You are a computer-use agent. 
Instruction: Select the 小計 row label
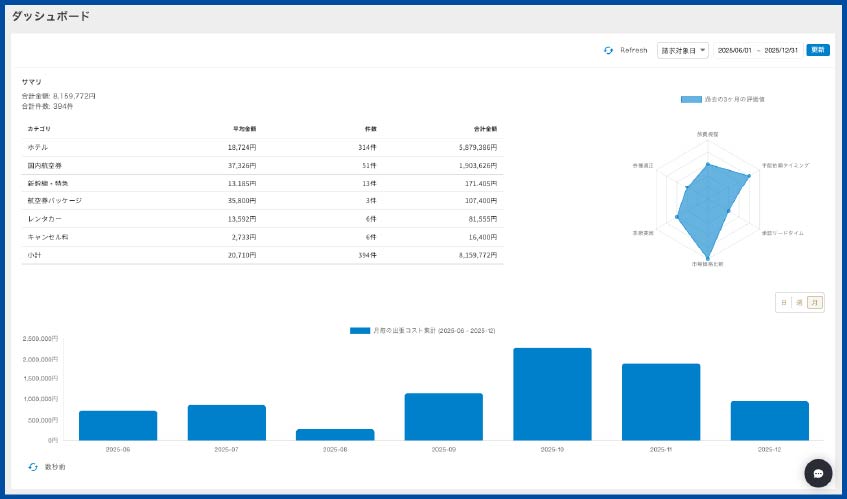point(34,255)
